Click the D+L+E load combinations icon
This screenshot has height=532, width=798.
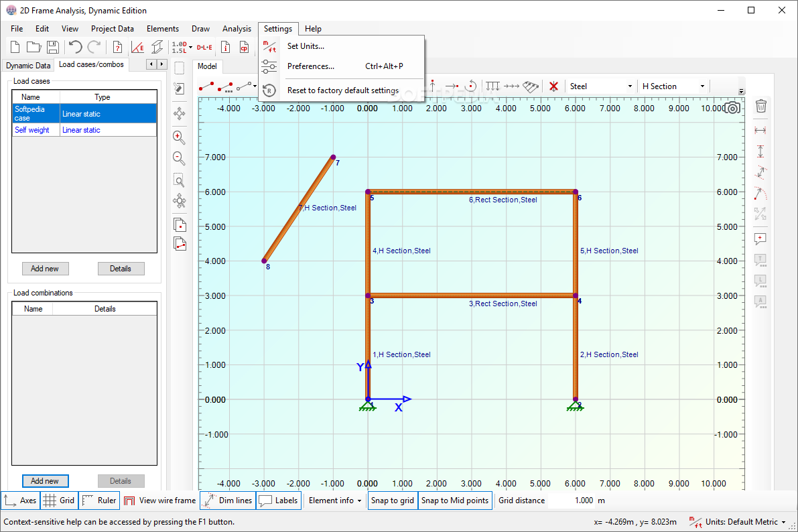[x=204, y=48]
